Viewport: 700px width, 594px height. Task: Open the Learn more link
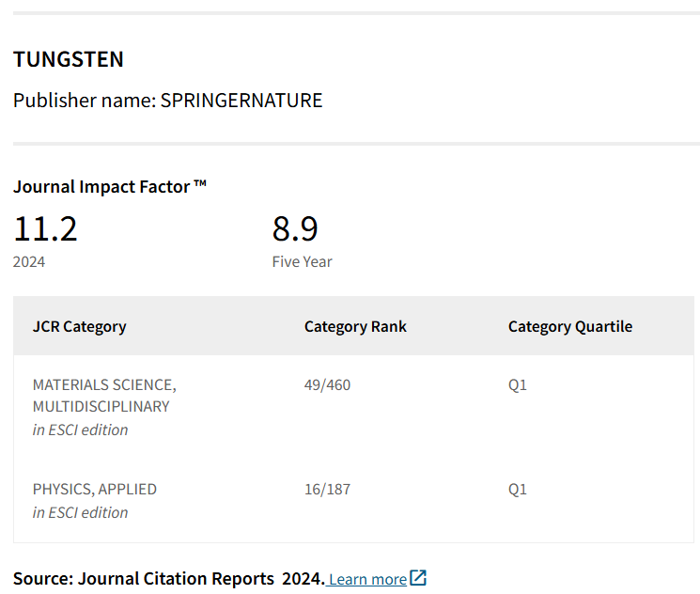(367, 579)
